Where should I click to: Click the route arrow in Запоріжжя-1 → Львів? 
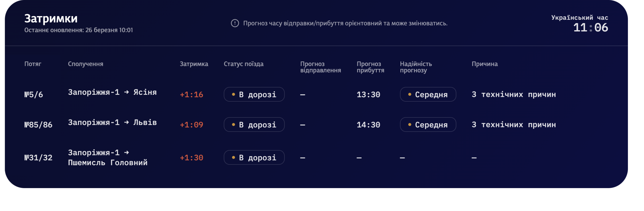click(x=127, y=122)
